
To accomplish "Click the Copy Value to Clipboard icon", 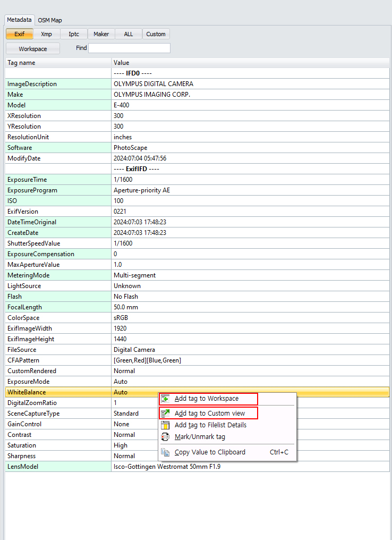I will point(165,452).
